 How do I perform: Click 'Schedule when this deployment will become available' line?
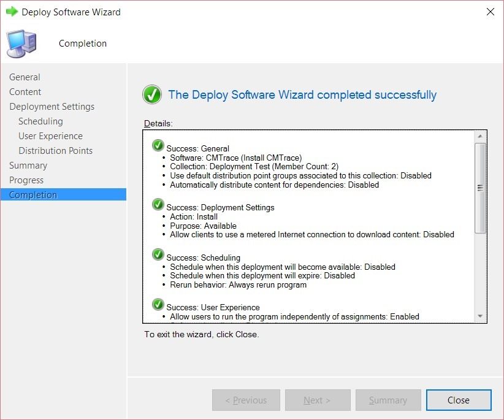283,267
